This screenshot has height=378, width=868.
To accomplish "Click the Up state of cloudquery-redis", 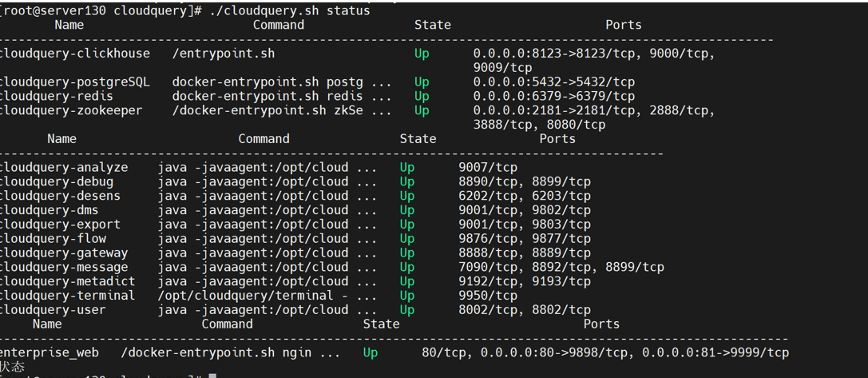I will pyautogui.click(x=422, y=97).
